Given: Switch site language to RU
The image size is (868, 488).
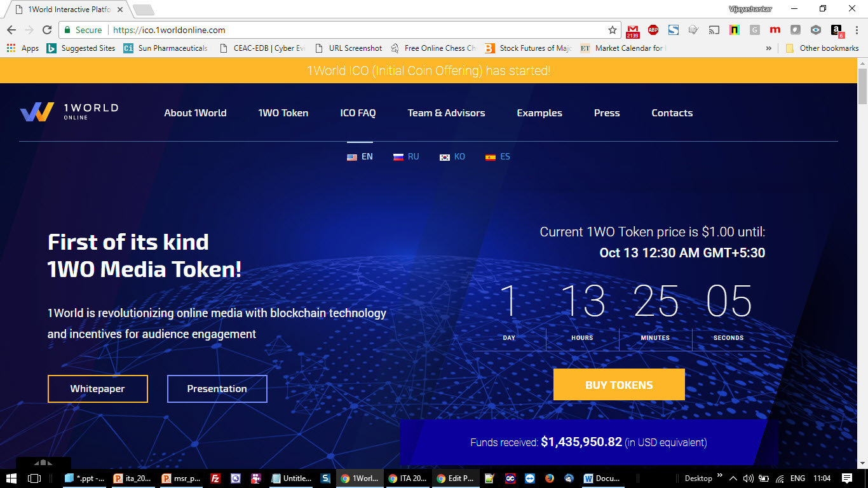Looking at the screenshot, I should (406, 156).
